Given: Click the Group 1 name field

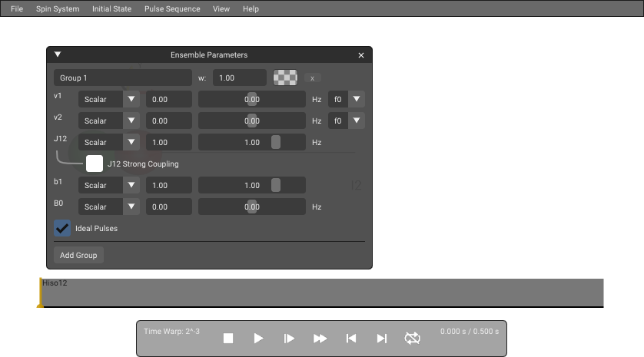Looking at the screenshot, I should coord(123,78).
